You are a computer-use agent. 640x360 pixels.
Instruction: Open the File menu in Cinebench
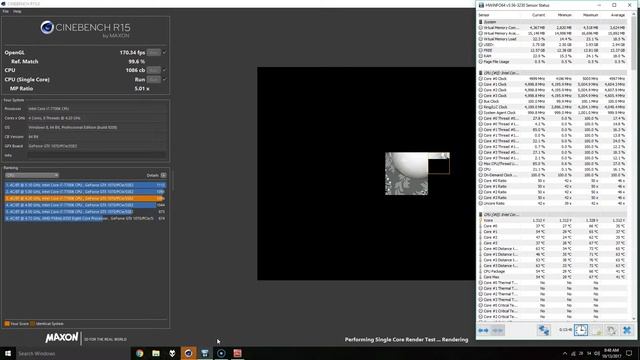point(5,11)
